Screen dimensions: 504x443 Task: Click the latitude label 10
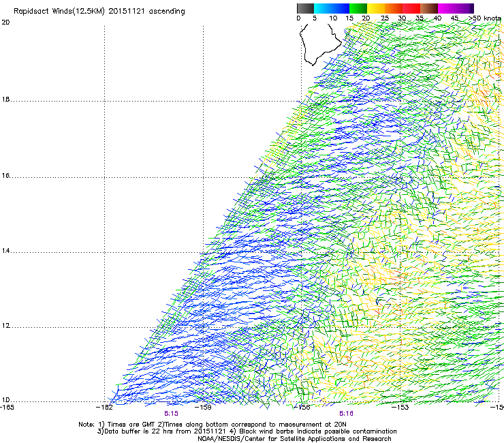pyautogui.click(x=5, y=400)
